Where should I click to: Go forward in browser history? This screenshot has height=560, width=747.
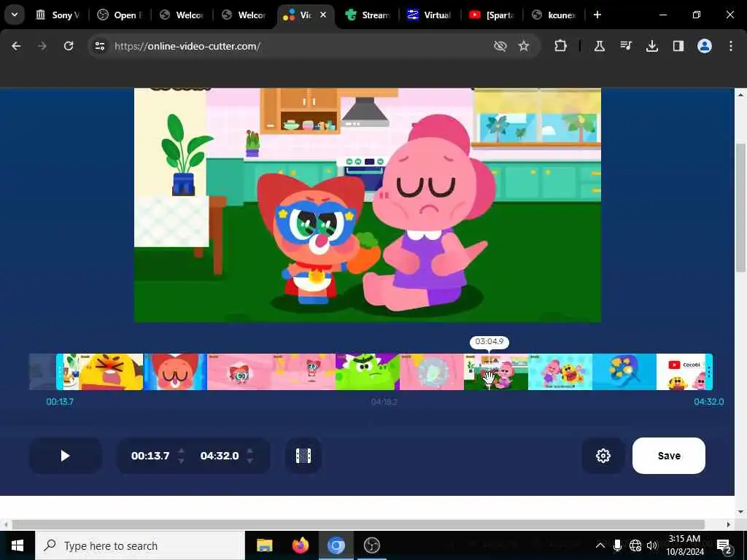(x=42, y=46)
